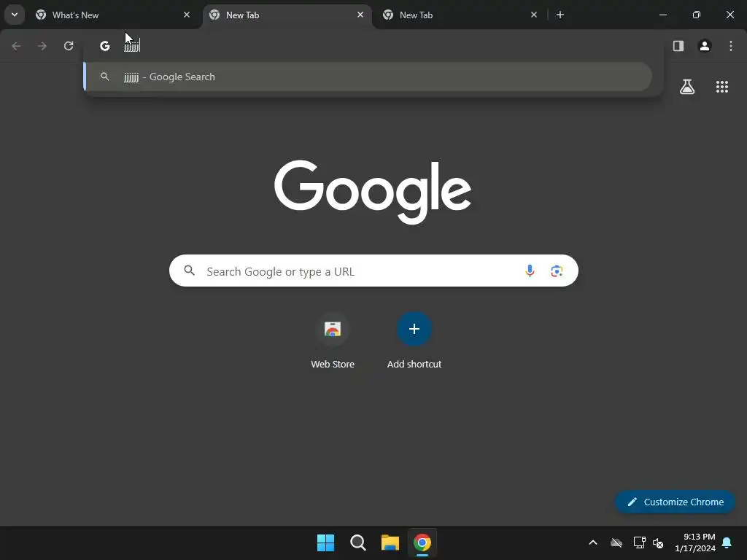Image resolution: width=747 pixels, height=560 pixels.
Task: Start voice search with the microphone
Action: tap(530, 271)
